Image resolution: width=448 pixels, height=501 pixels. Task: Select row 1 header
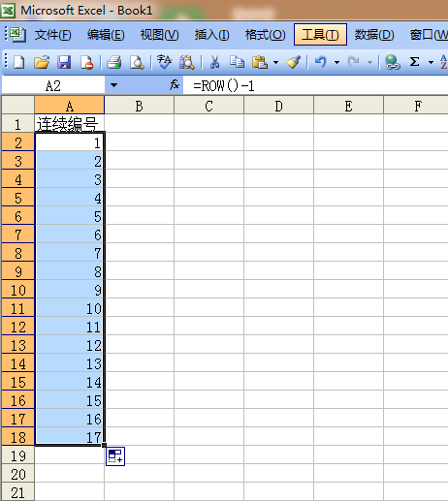[x=18, y=123]
